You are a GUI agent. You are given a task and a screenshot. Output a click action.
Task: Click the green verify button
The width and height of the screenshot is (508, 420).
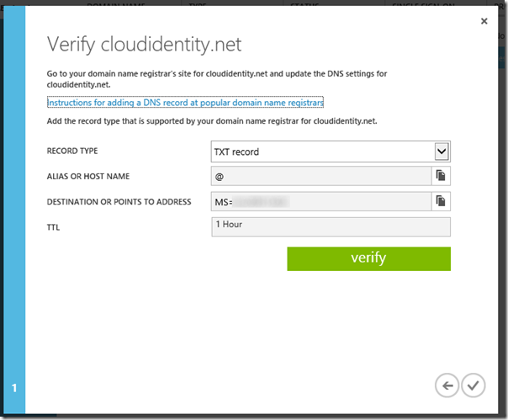pyautogui.click(x=368, y=258)
